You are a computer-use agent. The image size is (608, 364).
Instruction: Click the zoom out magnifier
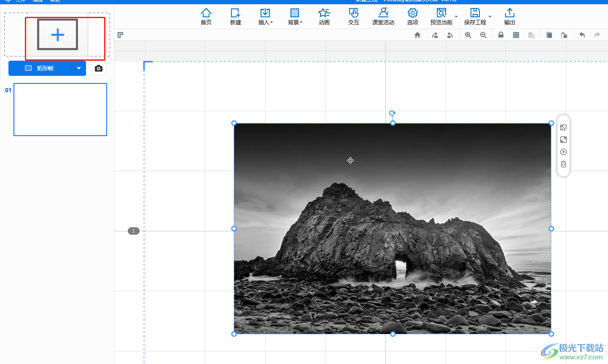[483, 35]
